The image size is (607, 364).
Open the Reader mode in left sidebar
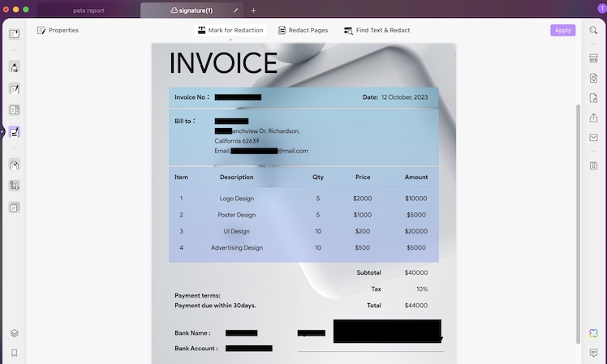pos(15,34)
